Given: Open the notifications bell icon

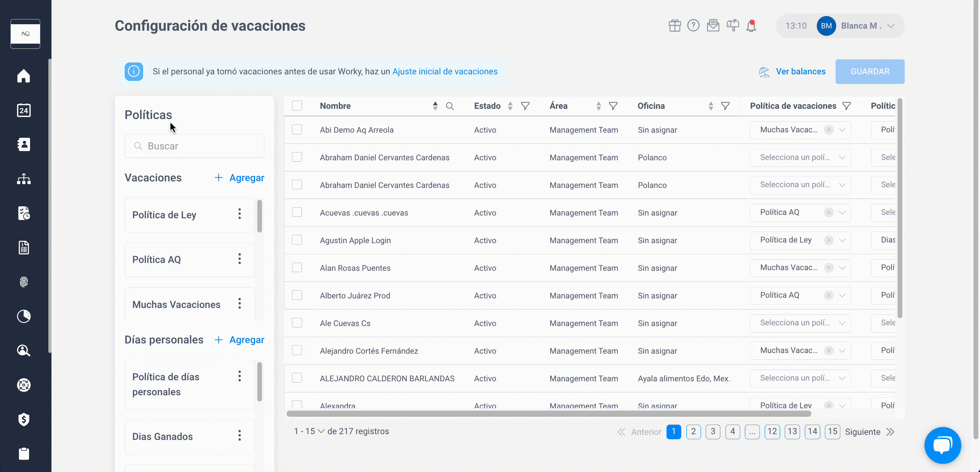Looking at the screenshot, I should pos(751,26).
